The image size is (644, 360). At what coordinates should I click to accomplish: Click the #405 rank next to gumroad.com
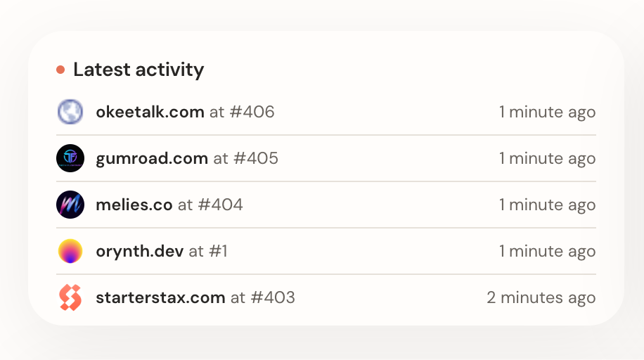pos(256,158)
